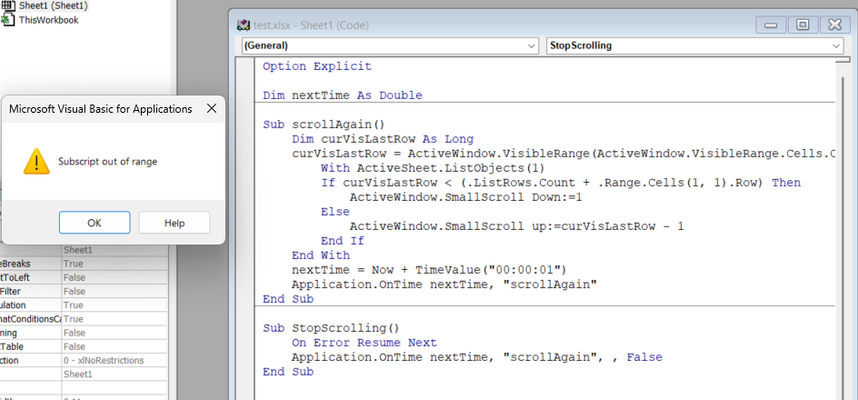Screen dimensions: 858x400
Task: Maximize the Sheet1 (Code) window
Action: pyautogui.click(x=803, y=25)
